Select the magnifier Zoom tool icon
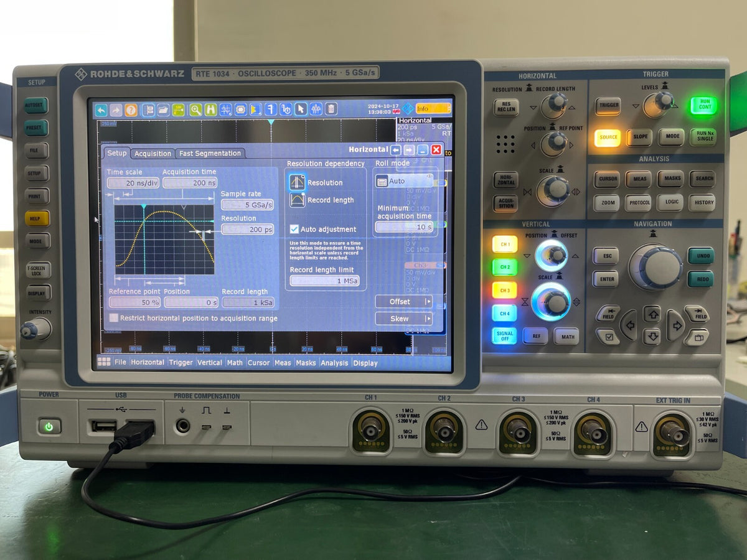The width and height of the screenshot is (747, 560). [195, 110]
